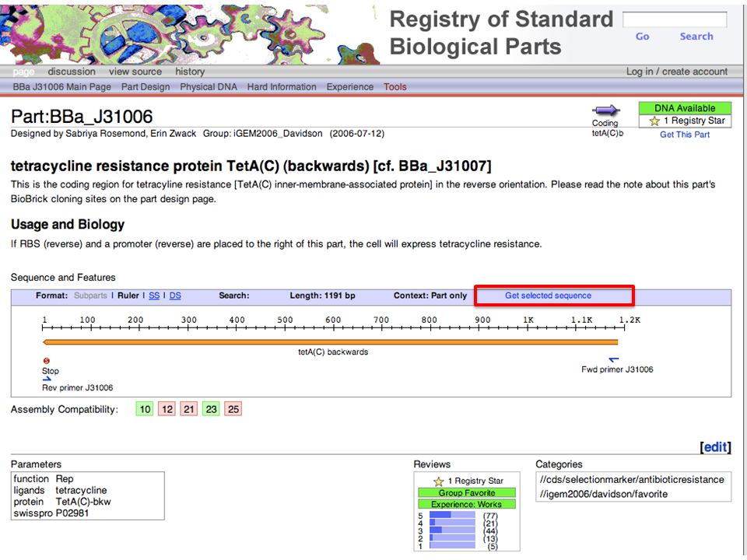Viewport: 747px width, 560px height.
Task: Click assembly compatibility box 25
Action: 233,409
